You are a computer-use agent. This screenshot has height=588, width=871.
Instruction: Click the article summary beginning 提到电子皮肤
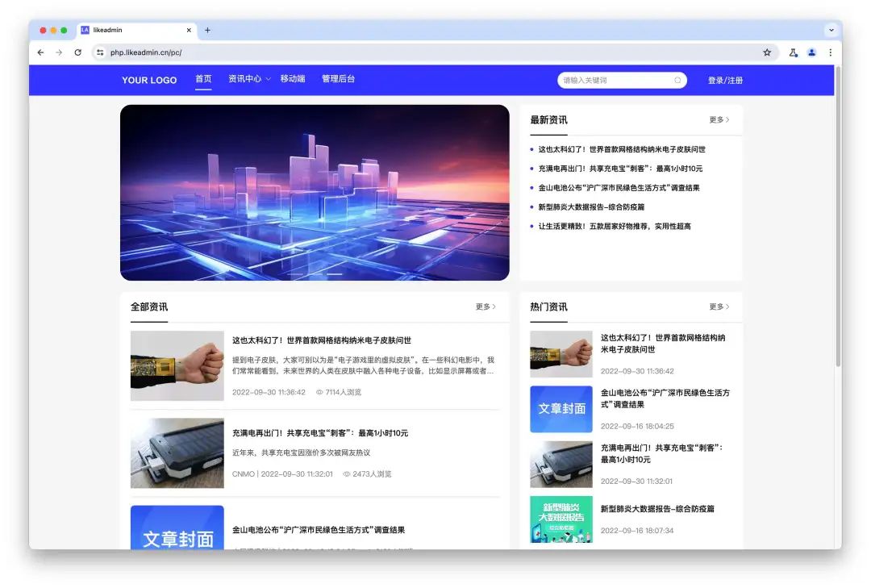point(363,365)
